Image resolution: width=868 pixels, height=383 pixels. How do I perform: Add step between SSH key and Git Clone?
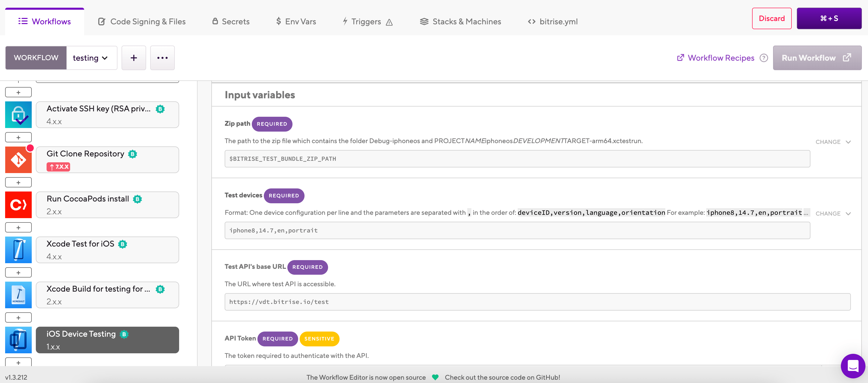18,137
